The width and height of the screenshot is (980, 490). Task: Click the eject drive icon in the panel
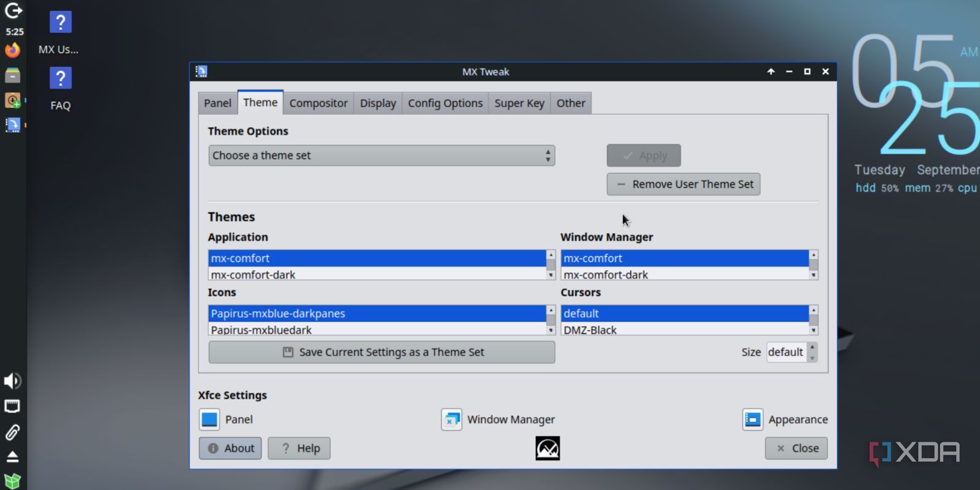tap(12, 457)
